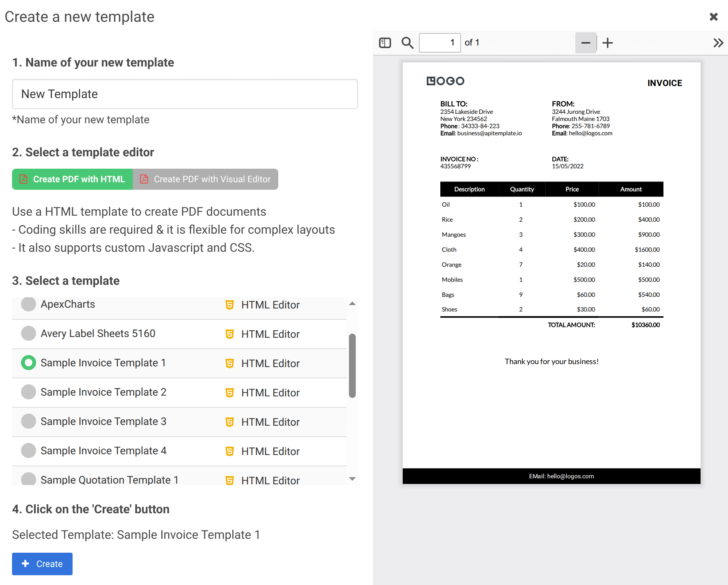The image size is (728, 585).
Task: Zoom out with the minus icon
Action: (x=585, y=43)
